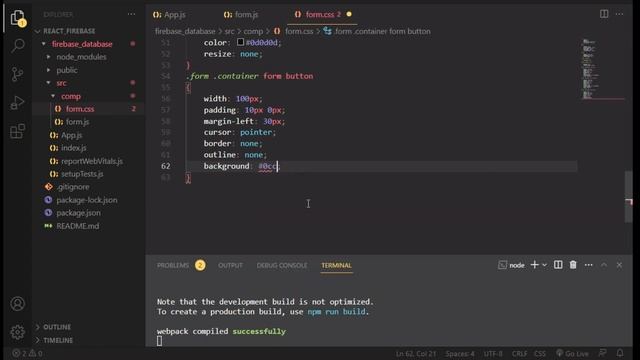Click the firebase_database breadcrumb

185,31
